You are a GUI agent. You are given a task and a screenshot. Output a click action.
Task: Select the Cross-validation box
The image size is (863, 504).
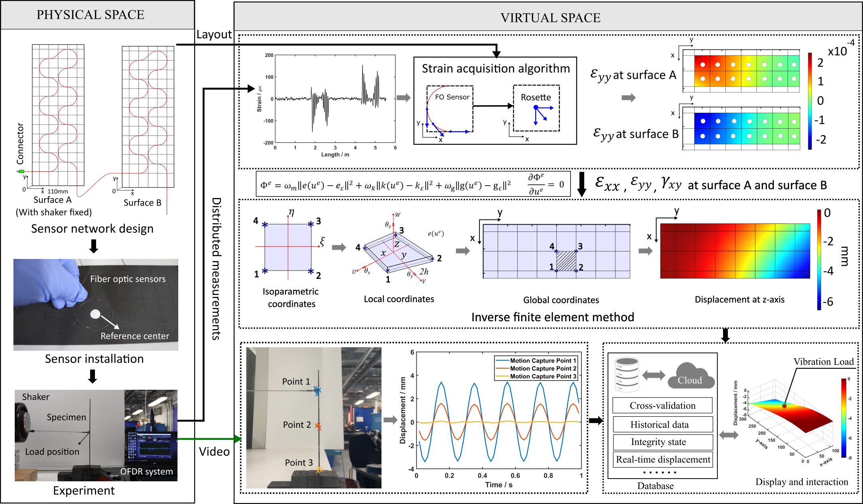[662, 406]
